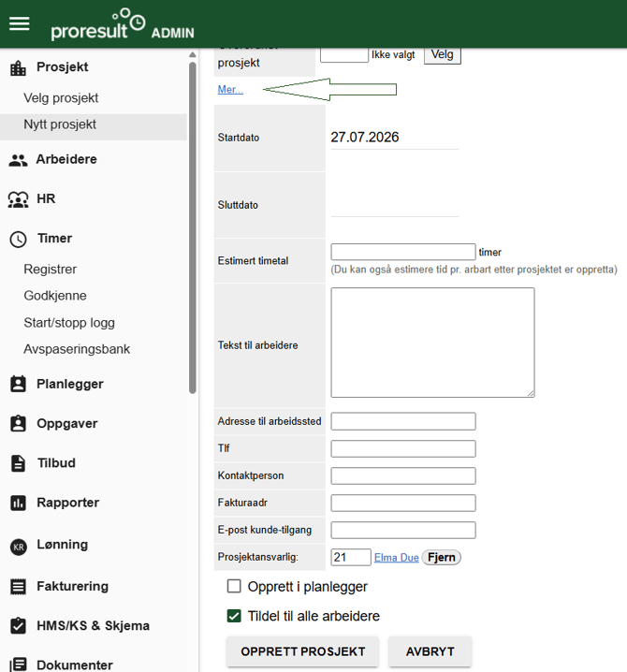The height and width of the screenshot is (672, 627).
Task: Click the Lønning KR icon
Action: pos(19,547)
